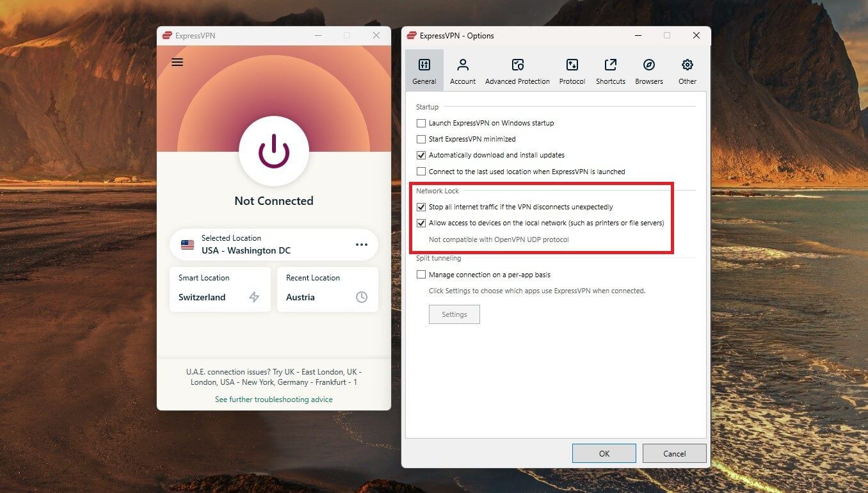Open location picker via three-dots icon
Viewport: 868px width, 493px height.
[362, 245]
